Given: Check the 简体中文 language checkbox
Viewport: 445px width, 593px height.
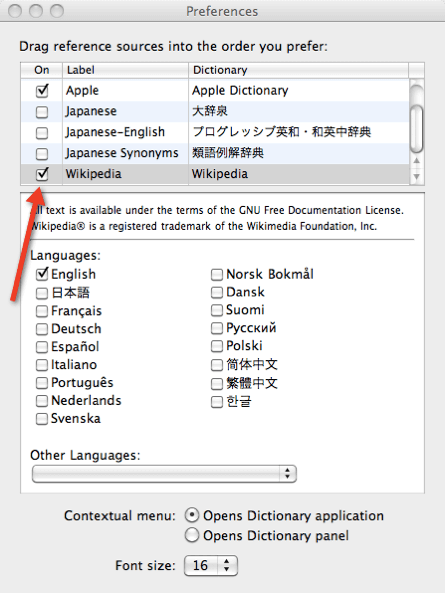Looking at the screenshot, I should [217, 365].
